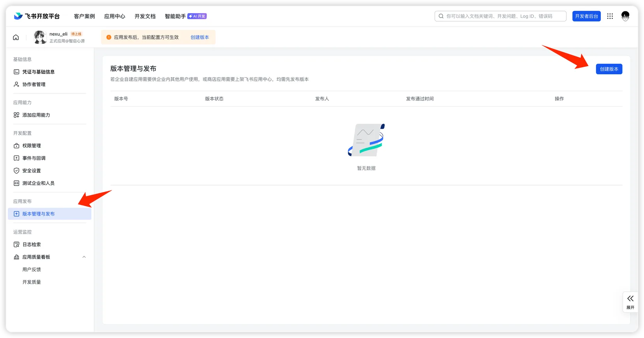Screen dimensions: 644x338
Task: Click the 权限管理 lock icon
Action: coord(16,146)
